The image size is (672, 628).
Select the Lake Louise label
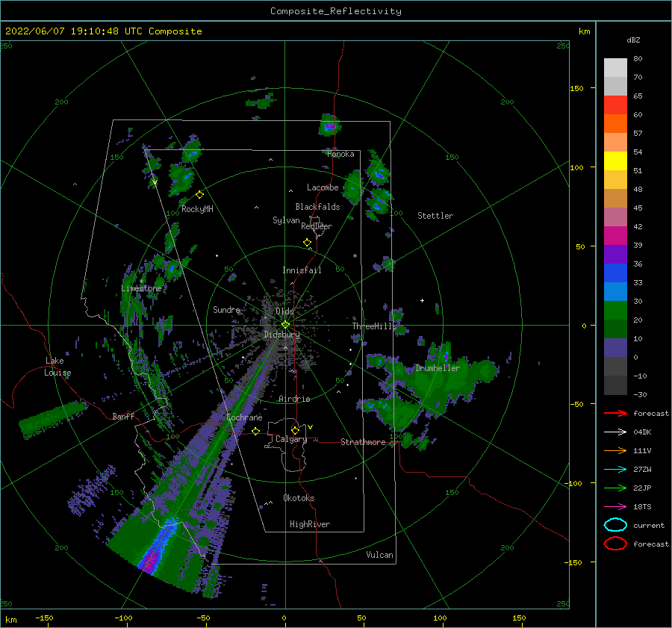coord(57,367)
